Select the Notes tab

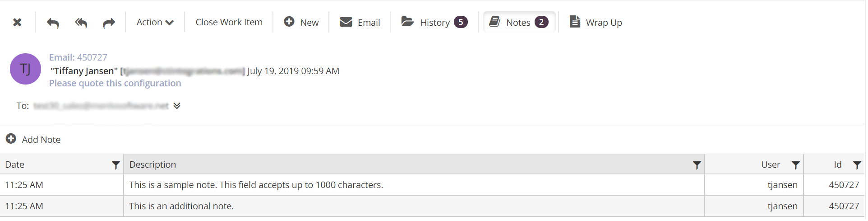point(519,22)
